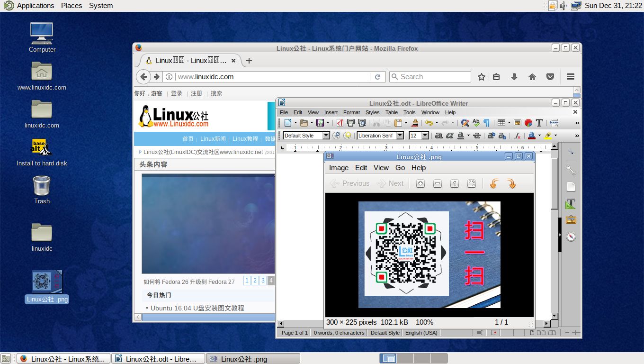Image resolution: width=644 pixels, height=364 pixels.
Task: Click the Undo arrow in Writer
Action: pos(429,123)
